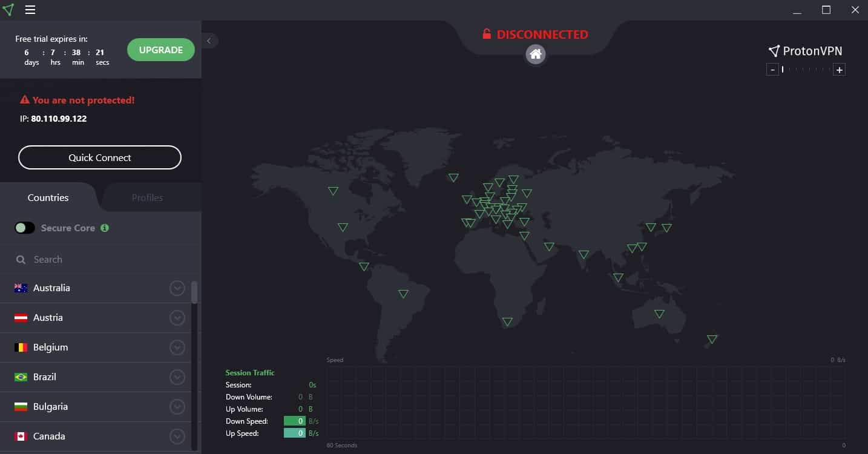Click the search magnifier icon

[21, 260]
